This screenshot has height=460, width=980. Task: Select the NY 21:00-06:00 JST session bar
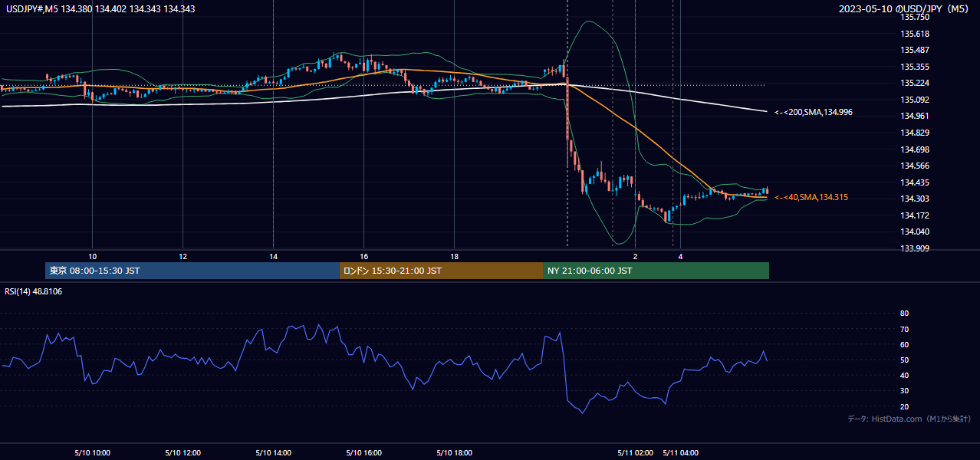656,271
